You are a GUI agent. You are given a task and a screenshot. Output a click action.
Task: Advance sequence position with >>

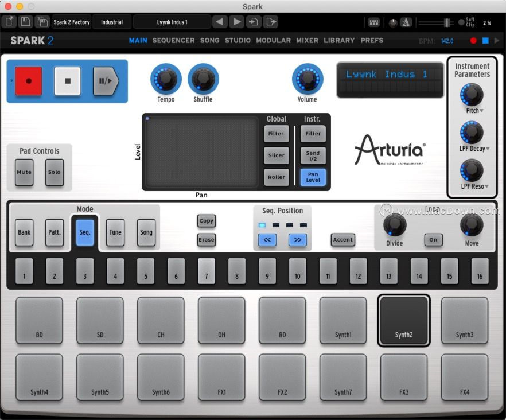tap(298, 240)
